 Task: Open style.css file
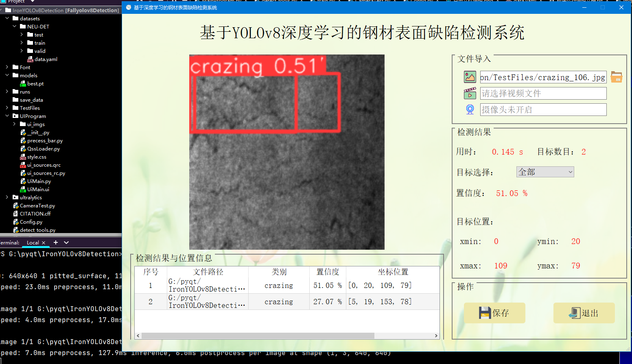click(x=33, y=157)
